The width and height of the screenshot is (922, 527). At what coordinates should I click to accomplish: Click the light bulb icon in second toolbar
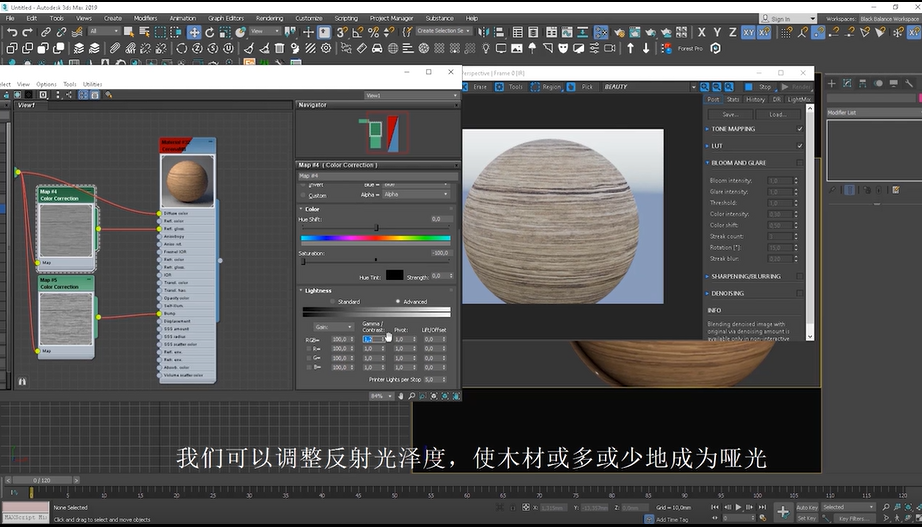tap(486, 48)
